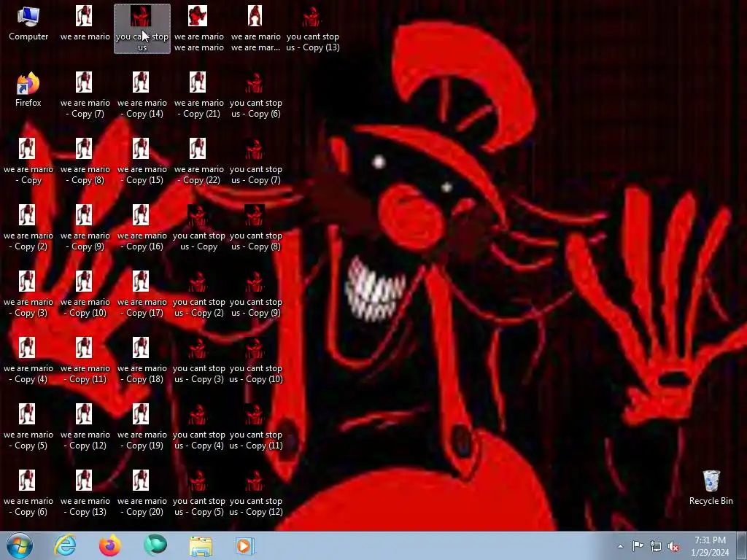
Task: Select 'we are mario - Copy (11)' file
Action: (85, 360)
